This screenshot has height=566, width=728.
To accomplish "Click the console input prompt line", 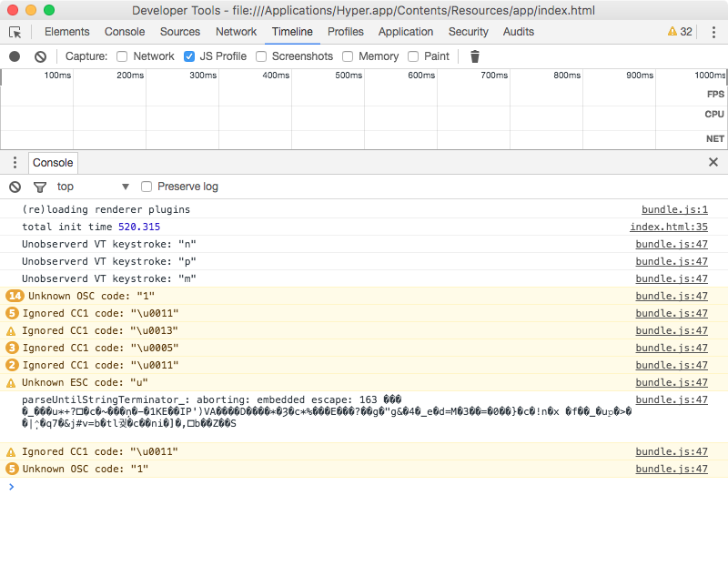I will click(91, 487).
